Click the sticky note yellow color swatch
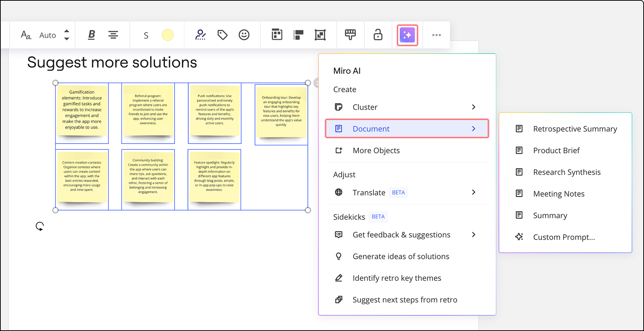Viewport: 644px width, 331px height. tap(167, 35)
